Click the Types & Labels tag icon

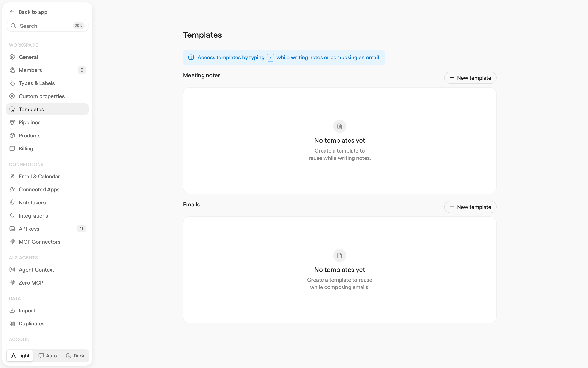(12, 83)
